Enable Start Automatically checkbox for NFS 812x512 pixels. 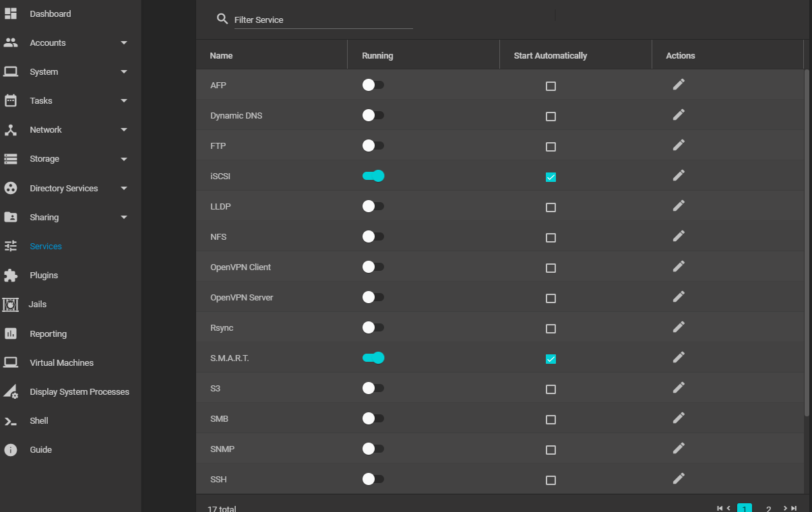point(551,238)
